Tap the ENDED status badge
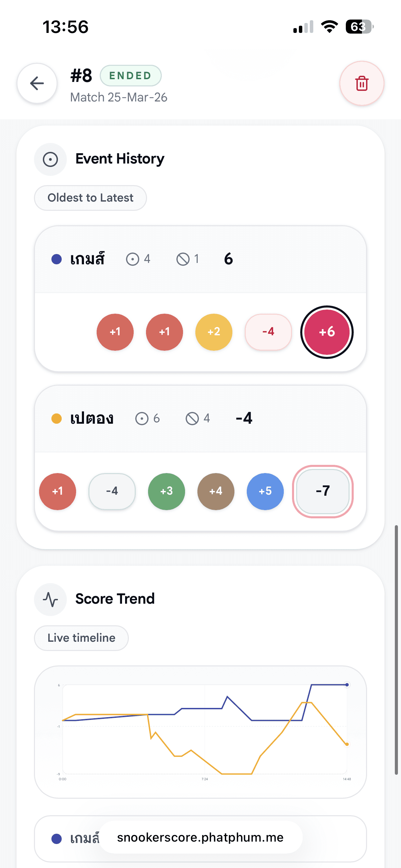401x868 pixels. (x=131, y=75)
